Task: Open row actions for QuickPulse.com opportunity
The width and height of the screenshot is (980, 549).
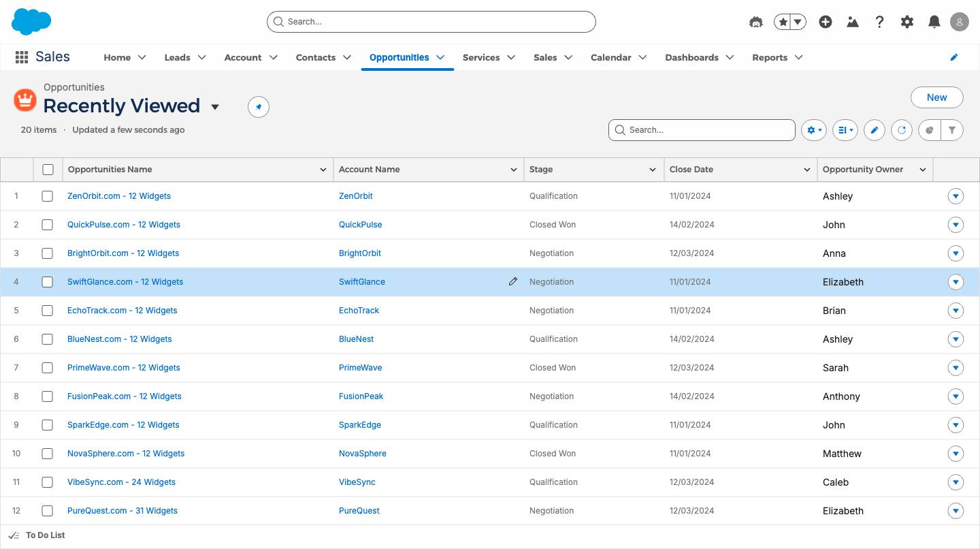Action: click(955, 225)
